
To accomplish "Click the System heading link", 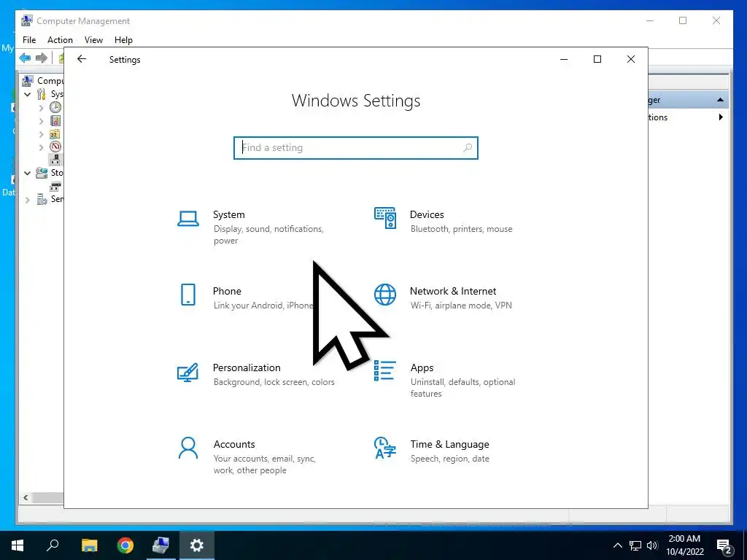I will pos(228,214).
